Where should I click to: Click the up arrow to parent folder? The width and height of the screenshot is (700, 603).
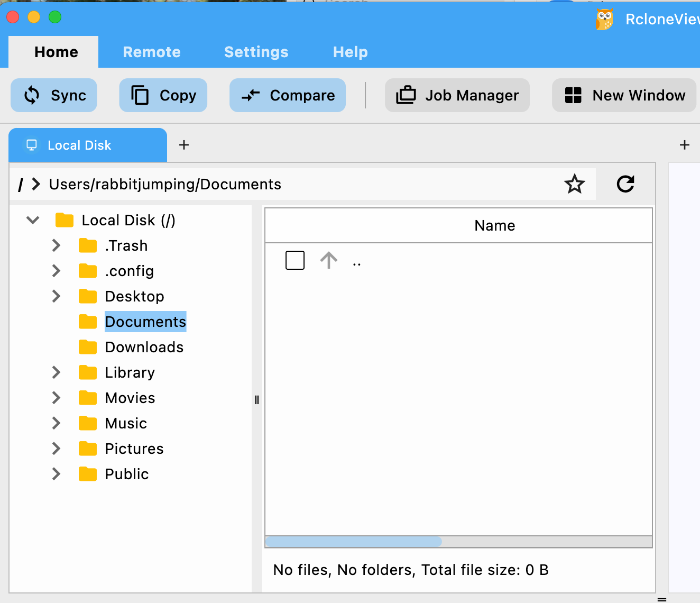tap(329, 260)
